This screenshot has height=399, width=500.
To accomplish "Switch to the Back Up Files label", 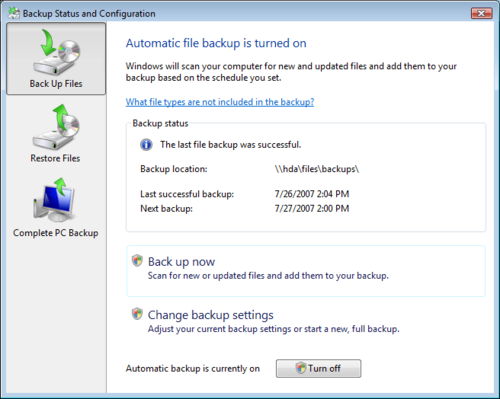I will 56,84.
